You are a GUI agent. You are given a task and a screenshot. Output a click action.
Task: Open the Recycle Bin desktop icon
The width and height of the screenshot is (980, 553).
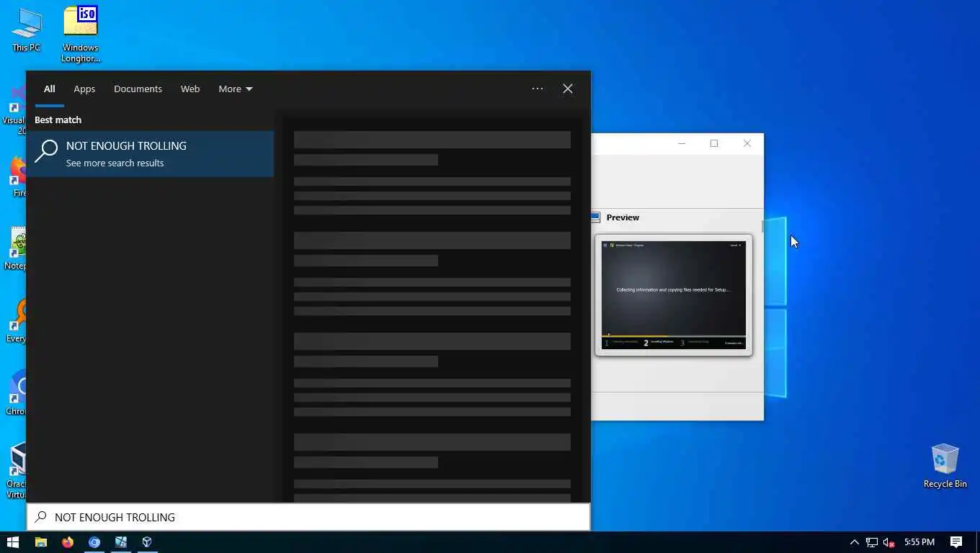[x=945, y=465]
